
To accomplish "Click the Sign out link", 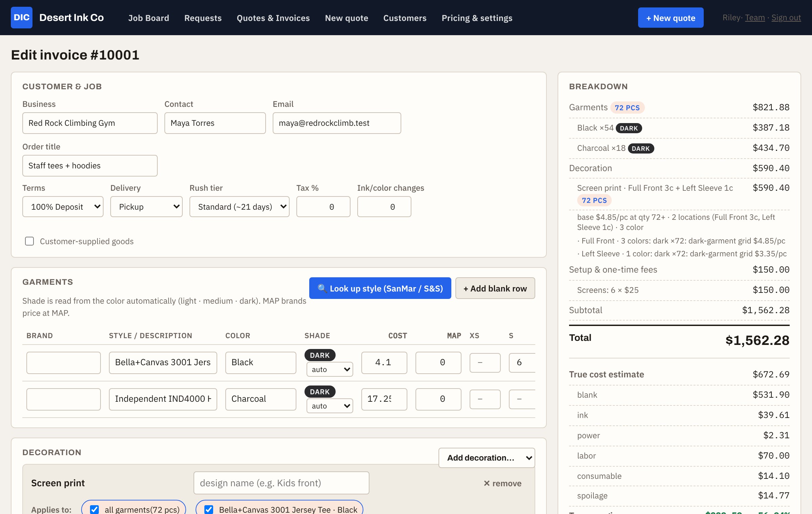I will coord(786,18).
